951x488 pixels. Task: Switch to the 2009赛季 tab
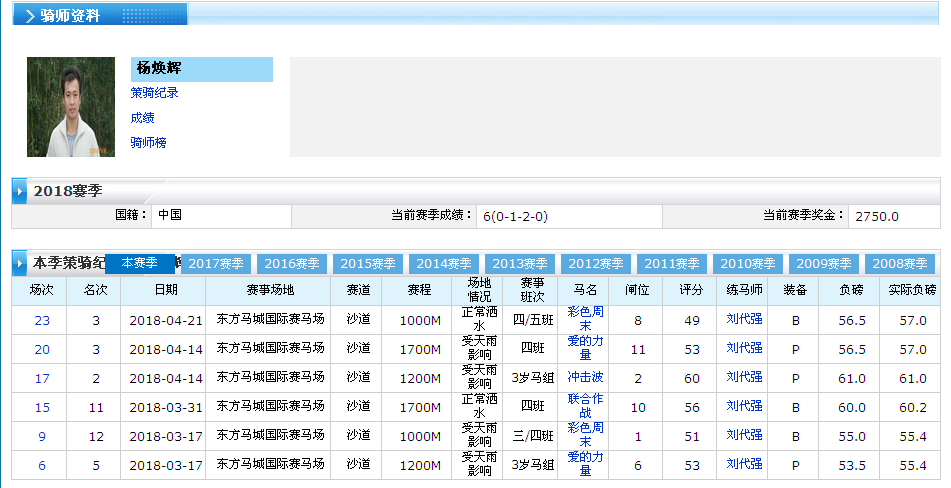coord(825,264)
